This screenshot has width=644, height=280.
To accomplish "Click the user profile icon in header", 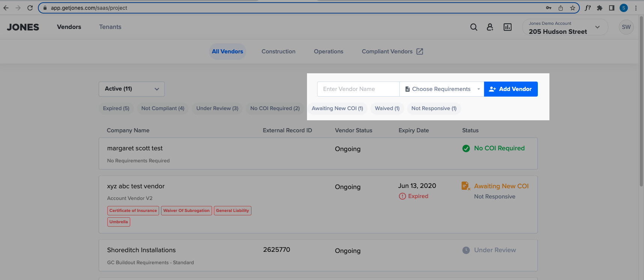I will tap(490, 27).
